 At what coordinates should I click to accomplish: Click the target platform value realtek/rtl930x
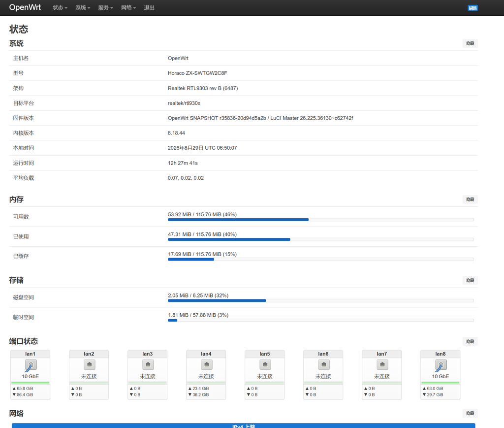tap(184, 103)
